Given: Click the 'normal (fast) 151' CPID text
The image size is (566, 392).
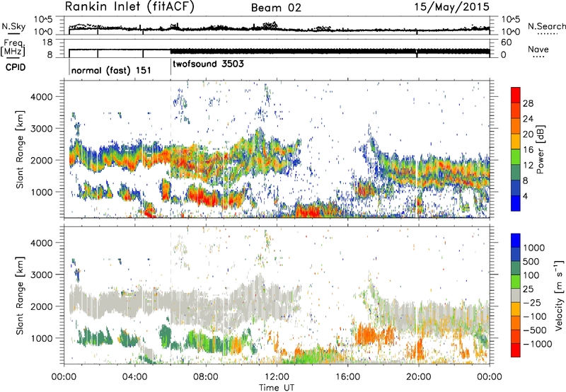Looking at the screenshot, I should (x=111, y=70).
